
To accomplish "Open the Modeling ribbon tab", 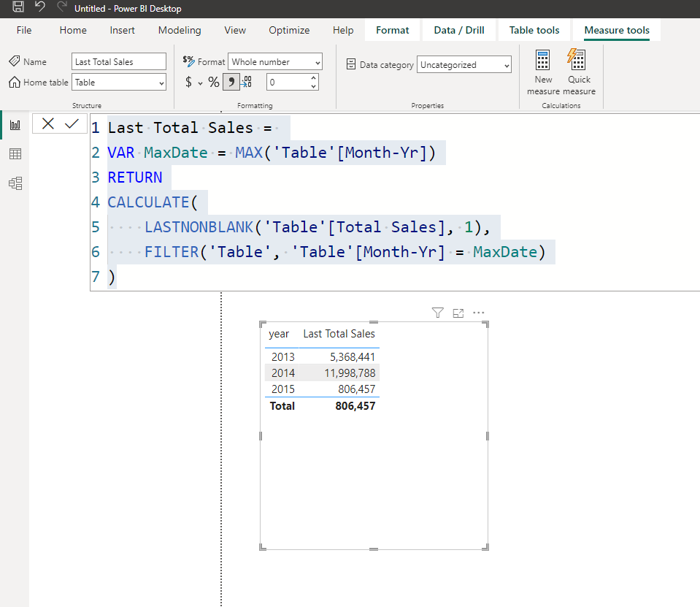I will point(180,30).
